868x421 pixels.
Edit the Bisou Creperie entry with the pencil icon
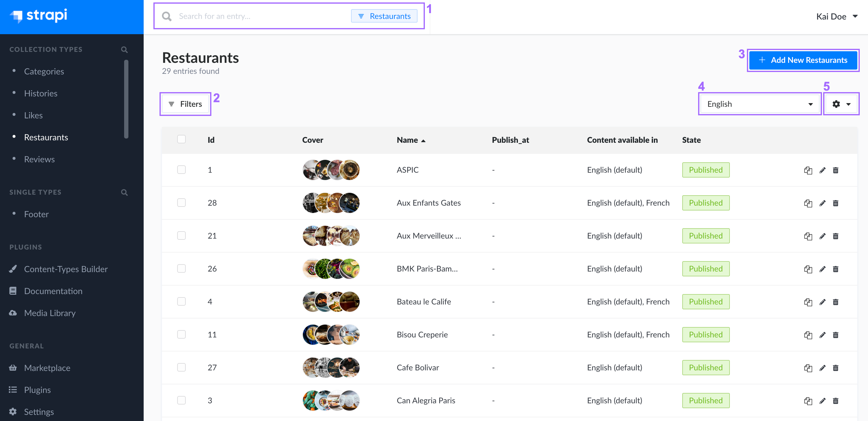click(823, 335)
